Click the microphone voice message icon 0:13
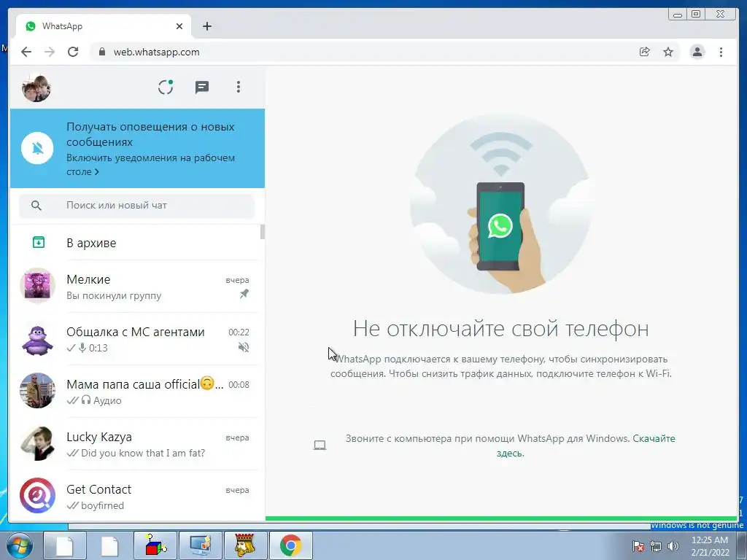Screen dimensions: 747x560 click(x=82, y=348)
